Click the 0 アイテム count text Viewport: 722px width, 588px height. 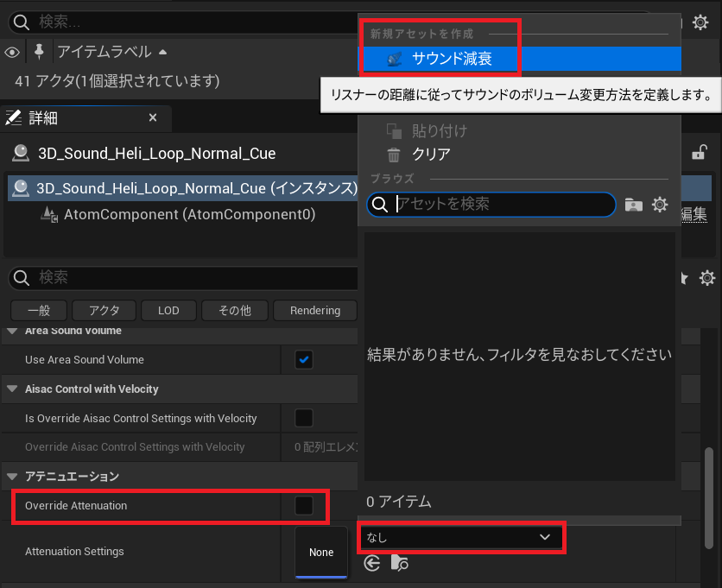point(399,502)
